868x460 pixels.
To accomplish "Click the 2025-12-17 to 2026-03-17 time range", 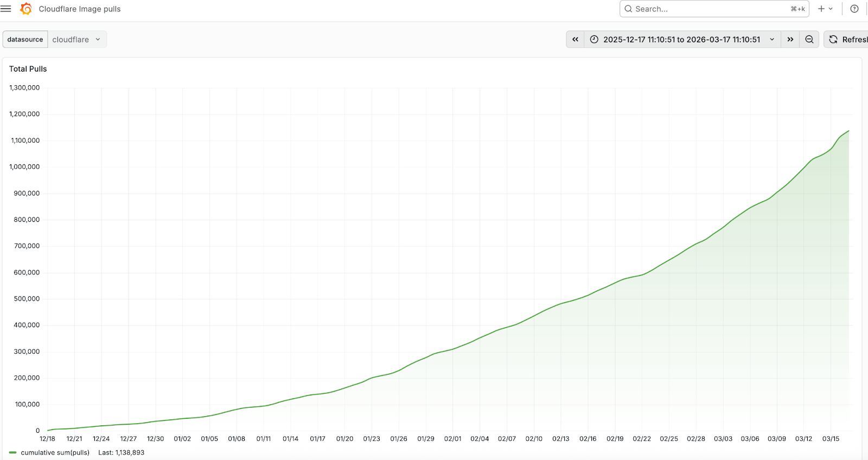I will [x=681, y=39].
